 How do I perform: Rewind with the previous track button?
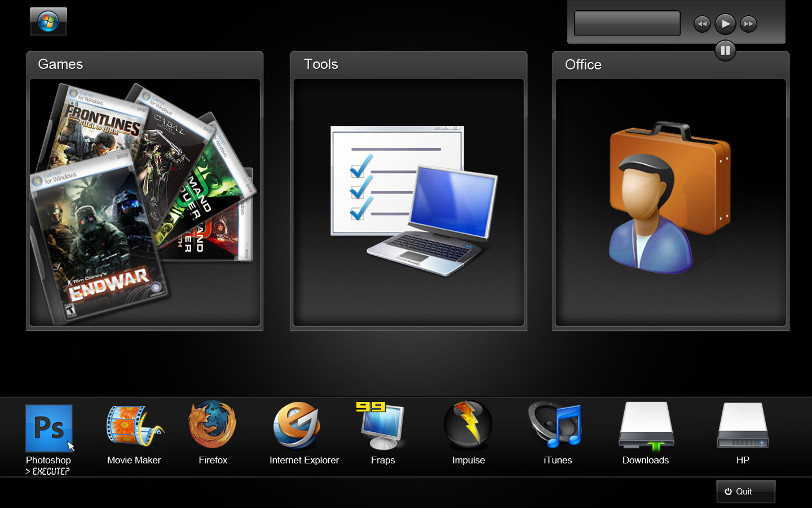pyautogui.click(x=702, y=24)
